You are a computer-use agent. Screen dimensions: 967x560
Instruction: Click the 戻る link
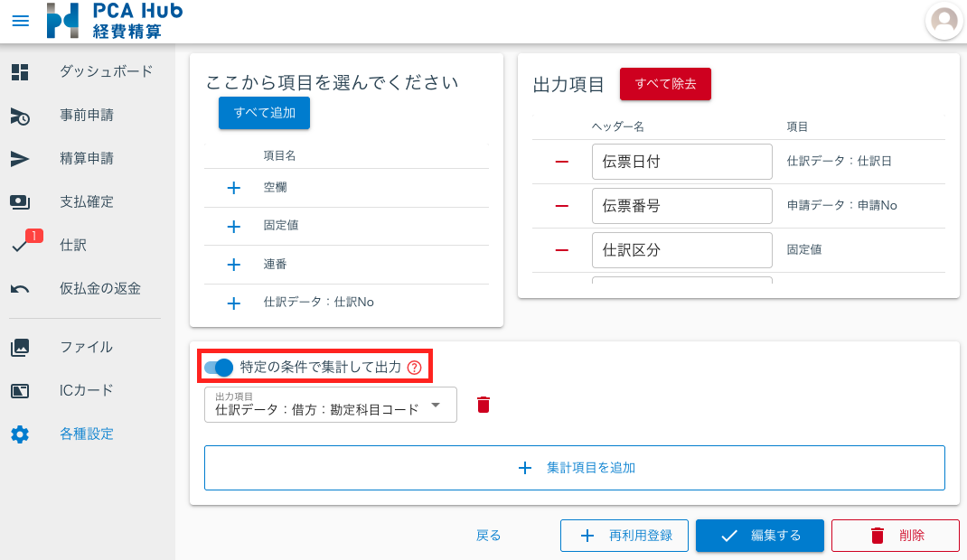tap(488, 535)
